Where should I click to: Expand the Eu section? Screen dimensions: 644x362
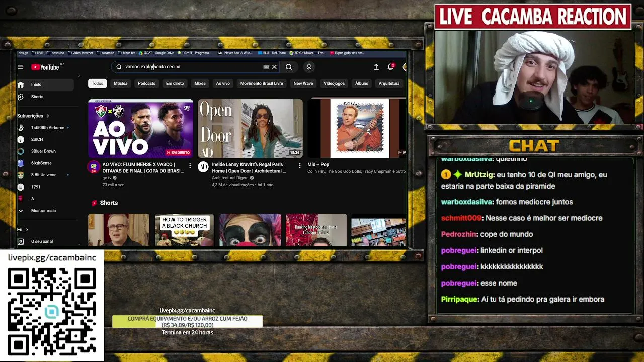pyautogui.click(x=23, y=230)
